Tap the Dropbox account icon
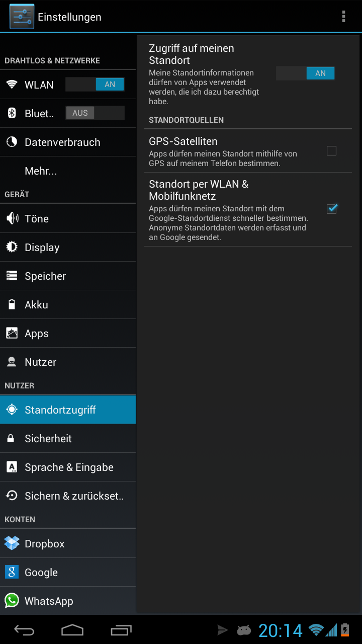The image size is (362, 644). click(12, 543)
